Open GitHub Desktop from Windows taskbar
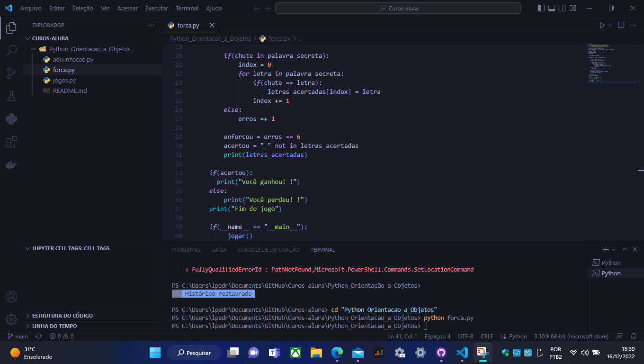Viewport: 644px width, 364px height. tap(441, 353)
